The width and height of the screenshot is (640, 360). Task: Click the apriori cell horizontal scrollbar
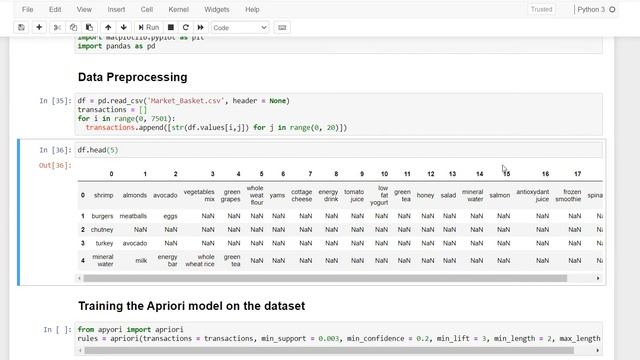point(329,350)
